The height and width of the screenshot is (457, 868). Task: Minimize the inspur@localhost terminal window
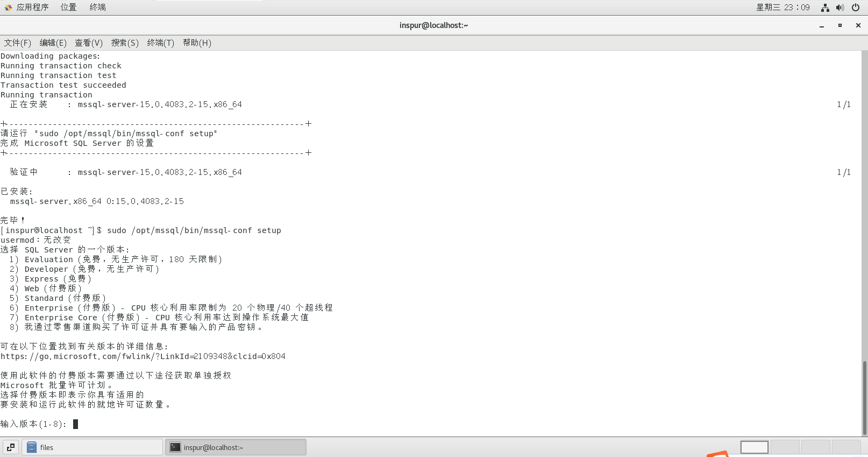[822, 25]
